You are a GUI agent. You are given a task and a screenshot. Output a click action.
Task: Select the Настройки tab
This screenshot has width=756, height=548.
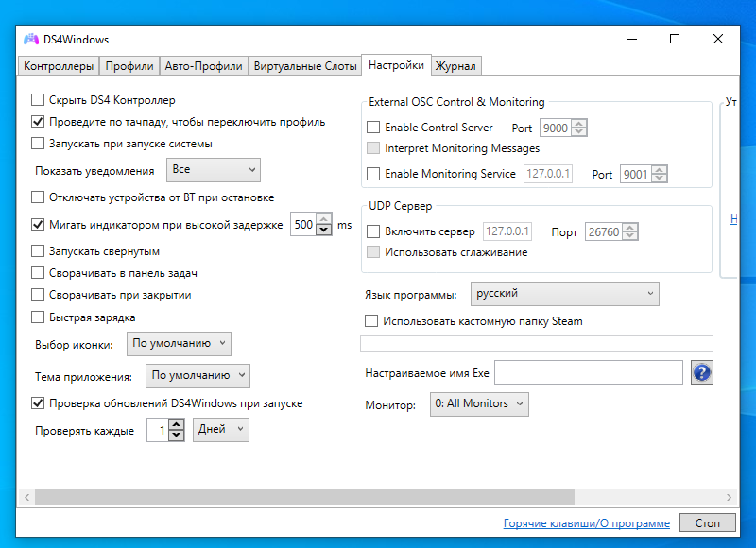(x=396, y=65)
